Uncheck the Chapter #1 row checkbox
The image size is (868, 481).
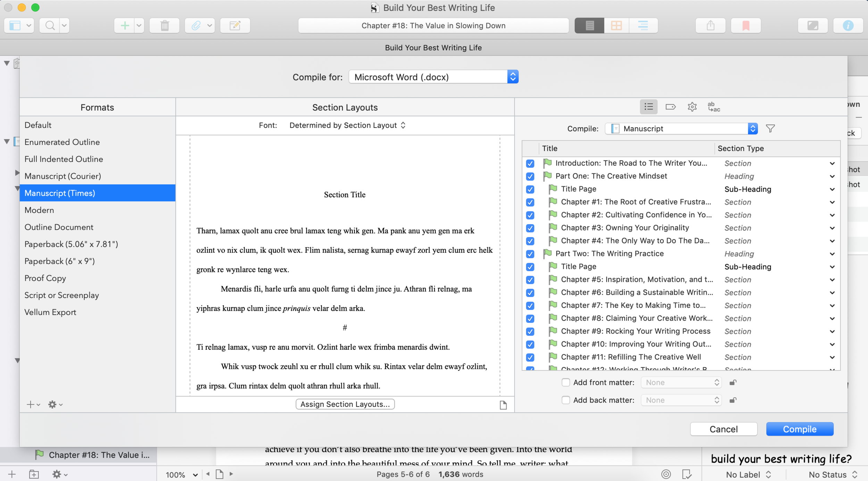pyautogui.click(x=530, y=202)
